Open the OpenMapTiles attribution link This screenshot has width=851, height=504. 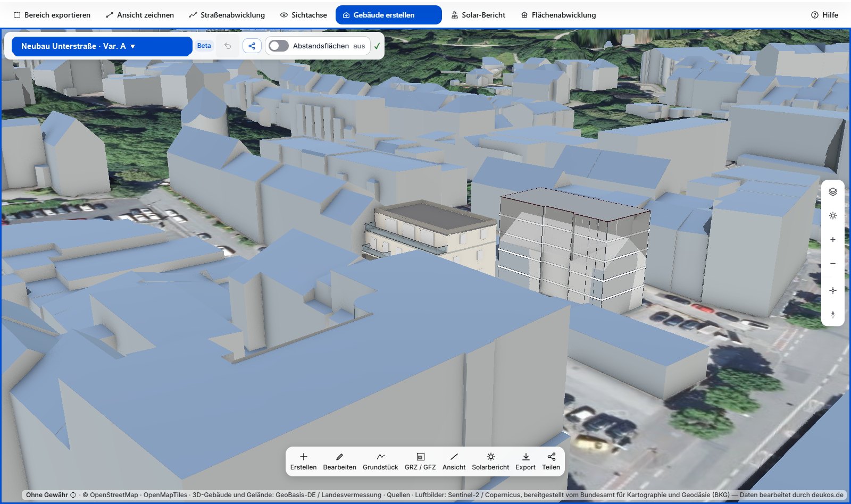(165, 495)
